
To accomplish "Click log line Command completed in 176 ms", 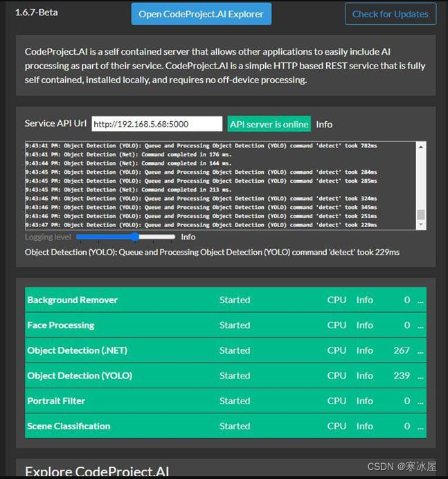I will (128, 154).
